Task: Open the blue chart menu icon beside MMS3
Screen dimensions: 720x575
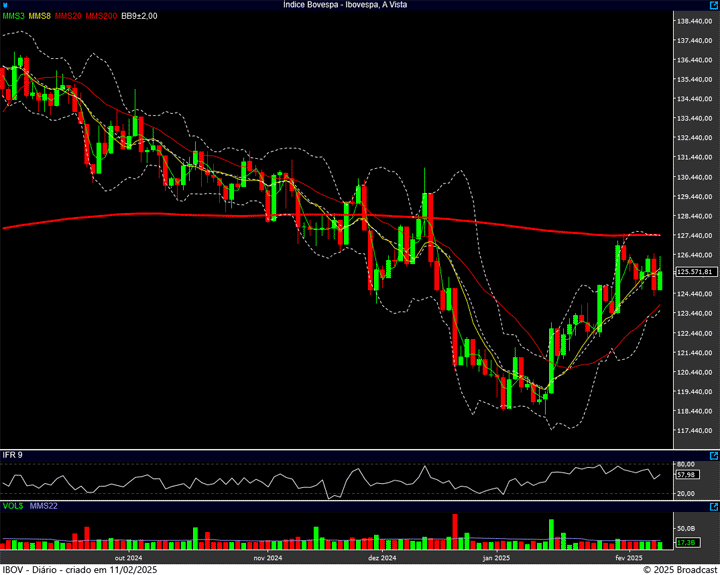Action: coord(5,6)
